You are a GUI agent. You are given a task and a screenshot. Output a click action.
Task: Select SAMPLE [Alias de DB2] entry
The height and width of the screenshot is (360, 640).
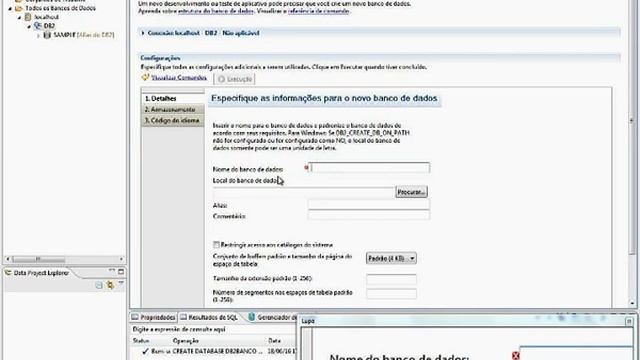click(84, 35)
